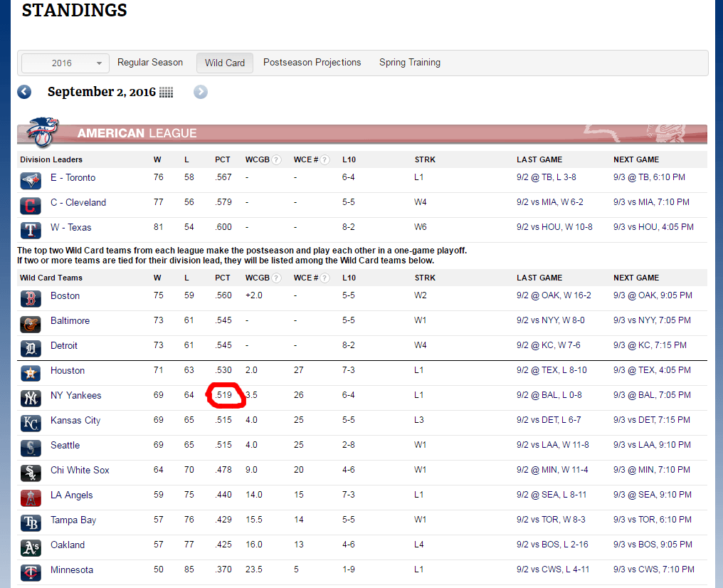Click the Kansas City Royals logo icon
Screen dimensions: 723x588
pos(31,424)
